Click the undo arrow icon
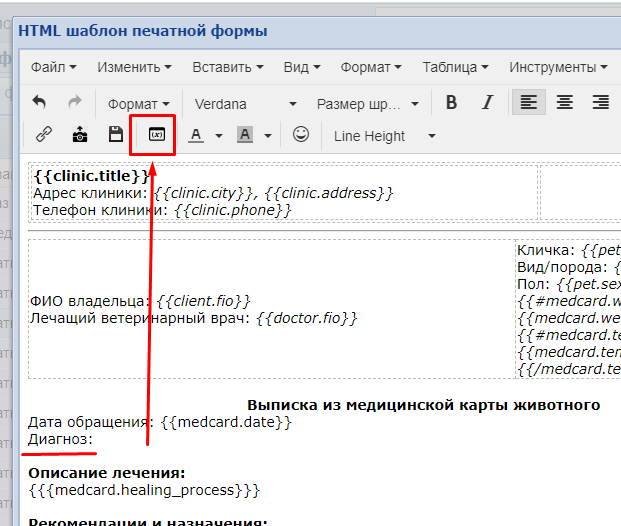The width and height of the screenshot is (621, 526). 40,103
